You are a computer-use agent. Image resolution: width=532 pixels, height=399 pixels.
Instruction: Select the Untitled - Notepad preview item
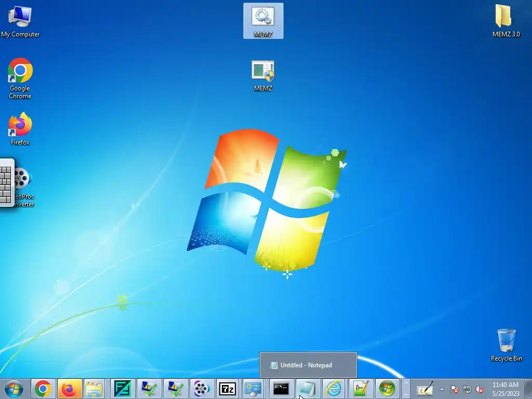click(x=308, y=365)
